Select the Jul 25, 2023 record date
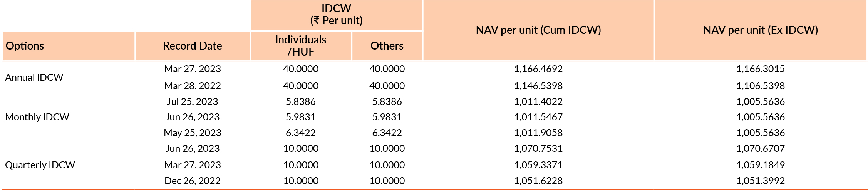This screenshot has height=191, width=868. tap(192, 101)
